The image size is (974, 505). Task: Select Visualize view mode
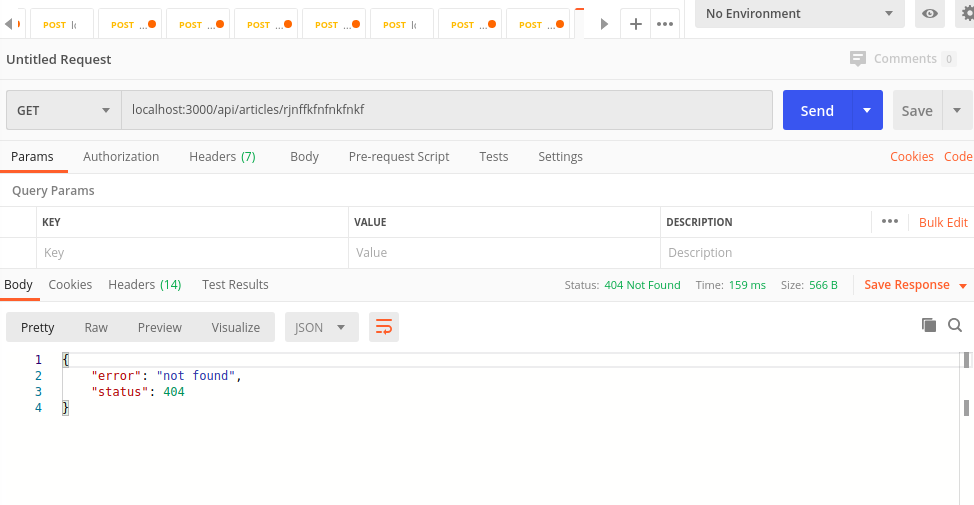pyautogui.click(x=236, y=327)
